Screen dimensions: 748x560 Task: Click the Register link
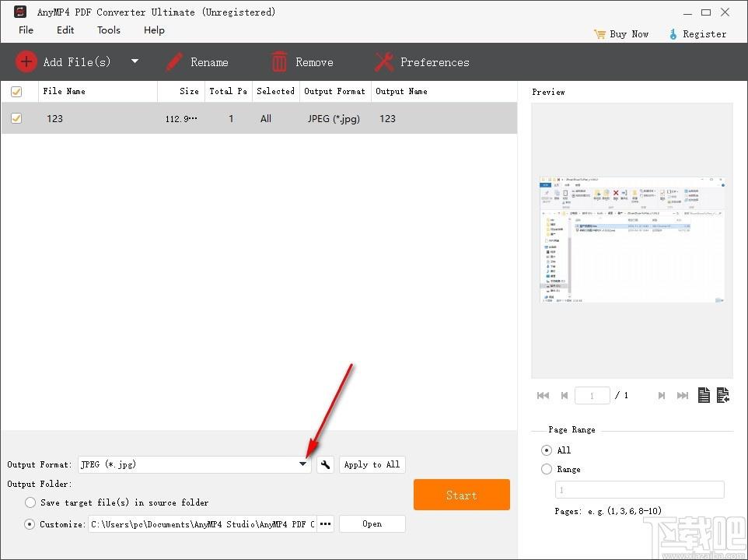pyautogui.click(x=704, y=34)
